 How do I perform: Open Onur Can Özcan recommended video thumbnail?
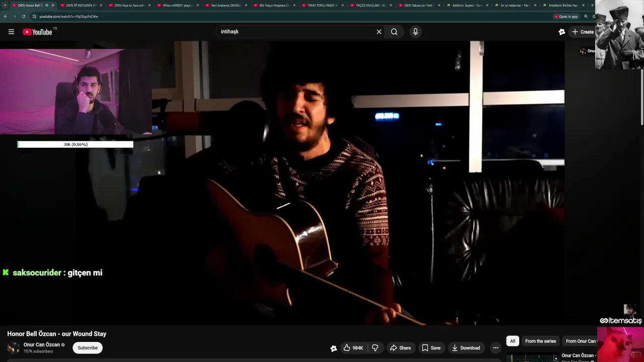tap(532, 358)
